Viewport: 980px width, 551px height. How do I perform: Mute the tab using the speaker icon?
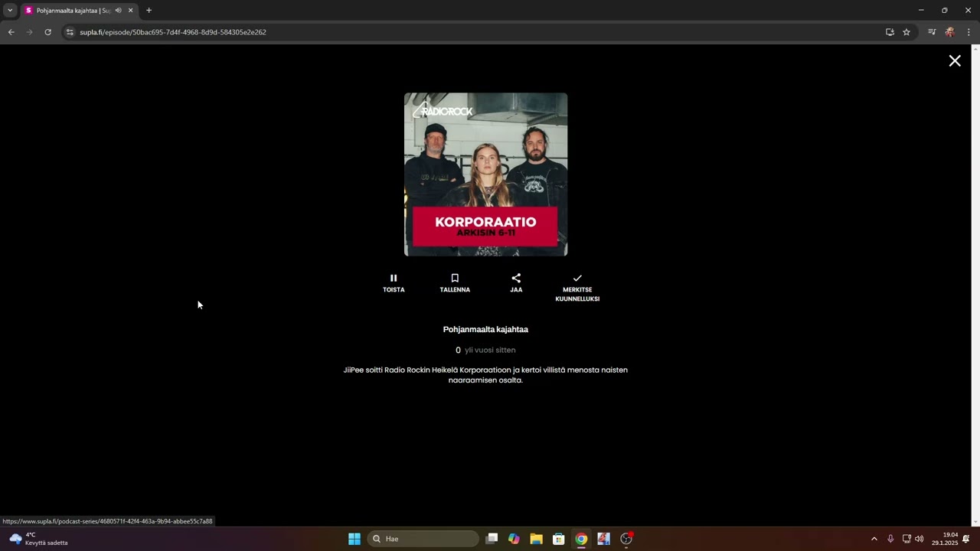point(118,10)
